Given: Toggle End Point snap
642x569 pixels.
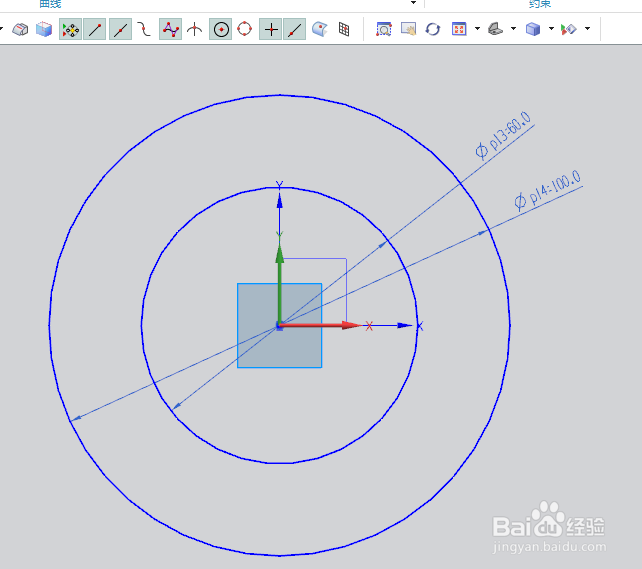Looking at the screenshot, I should [95, 29].
